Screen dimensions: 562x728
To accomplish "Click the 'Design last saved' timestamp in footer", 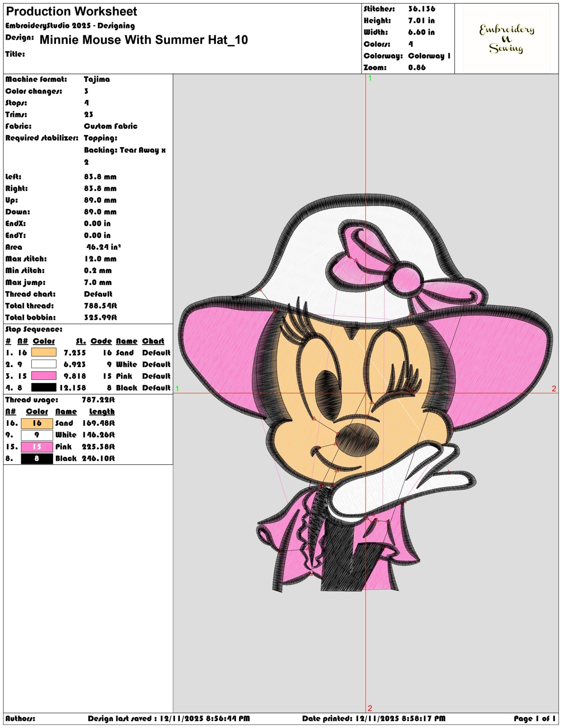I will [x=169, y=719].
